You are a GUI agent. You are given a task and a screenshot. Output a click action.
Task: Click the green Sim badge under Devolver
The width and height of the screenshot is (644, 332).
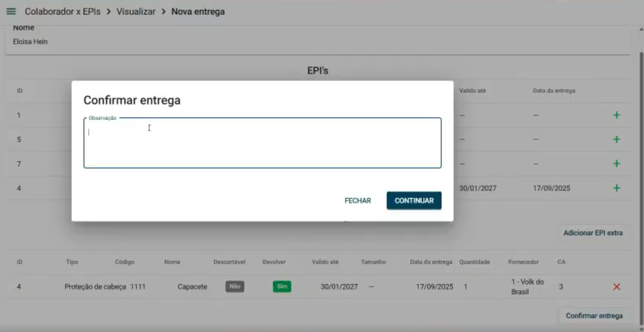pos(282,286)
